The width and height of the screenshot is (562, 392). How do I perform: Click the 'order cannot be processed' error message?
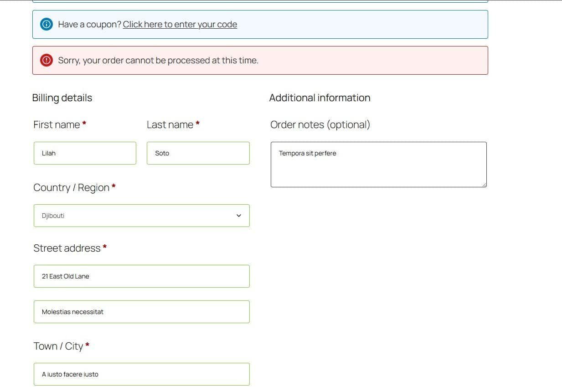click(x=158, y=60)
